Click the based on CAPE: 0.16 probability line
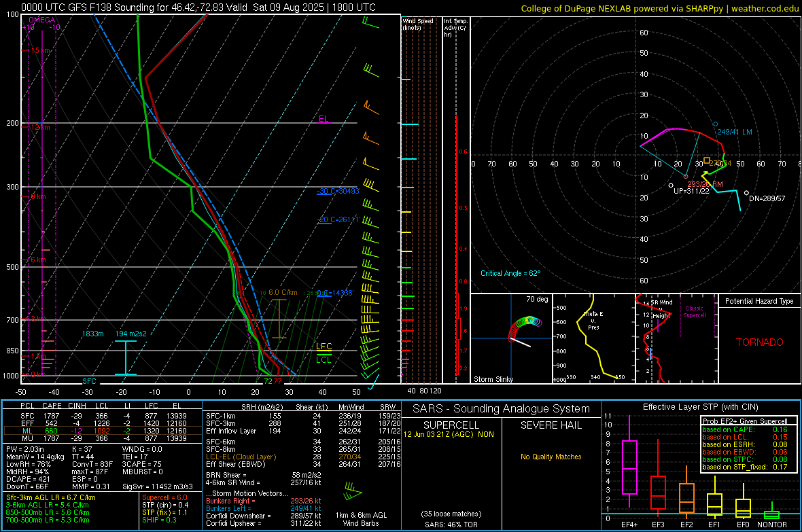The width and height of the screenshot is (802, 532). (x=745, y=429)
